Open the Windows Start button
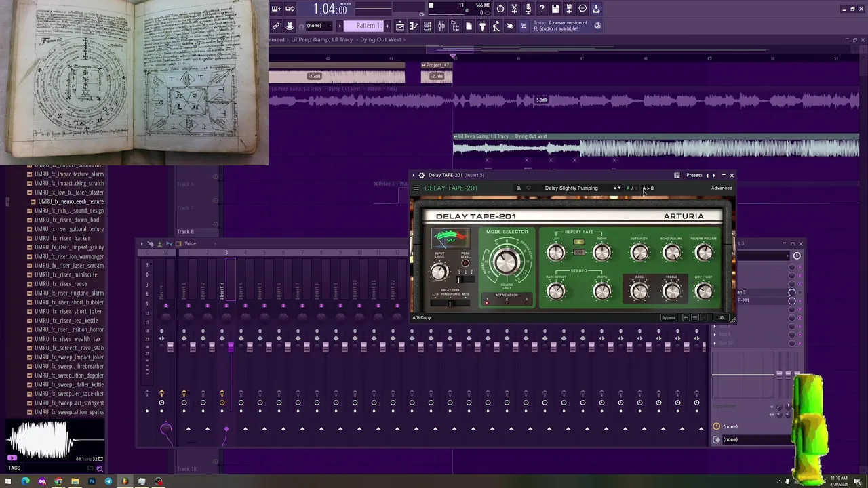 (9, 481)
